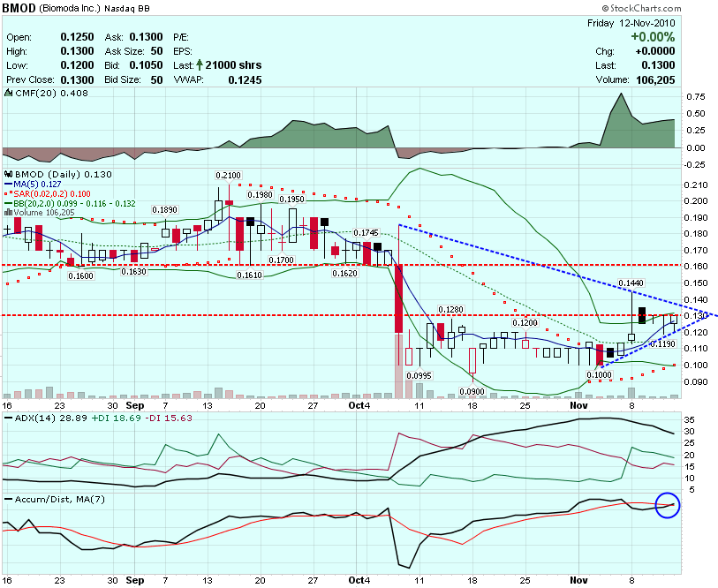Click the EPS: label
This screenshot has width=718, height=588.
click(182, 51)
